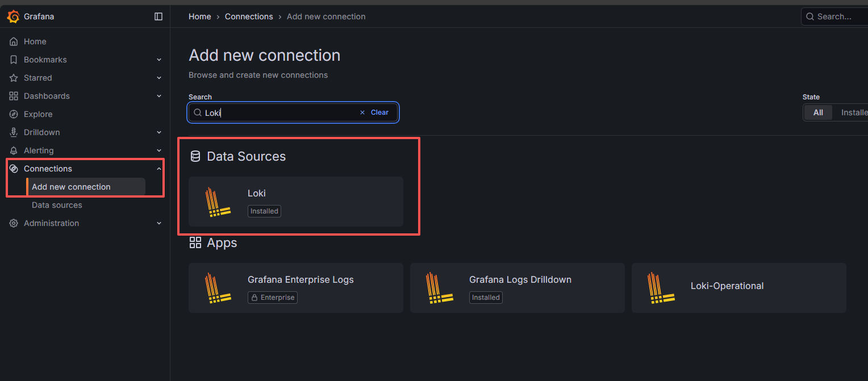Click the Alerting bell icon
The width and height of the screenshot is (868, 381).
click(x=14, y=150)
